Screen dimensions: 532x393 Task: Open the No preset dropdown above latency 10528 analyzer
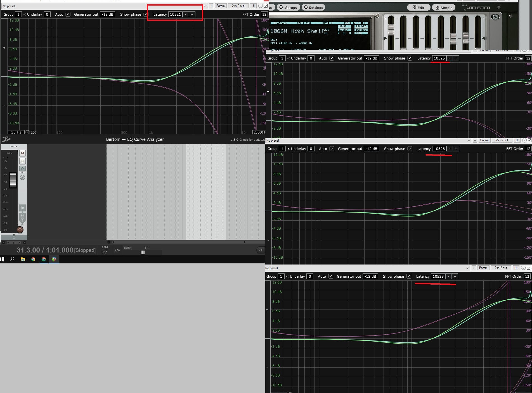(367, 268)
